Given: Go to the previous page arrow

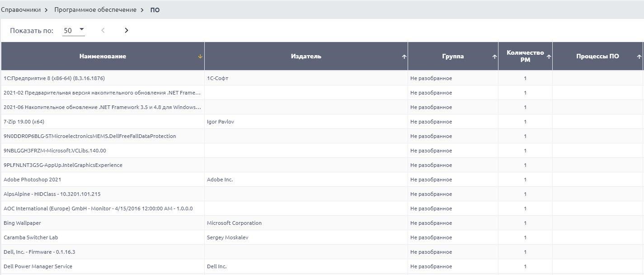Looking at the screenshot, I should coord(103,30).
